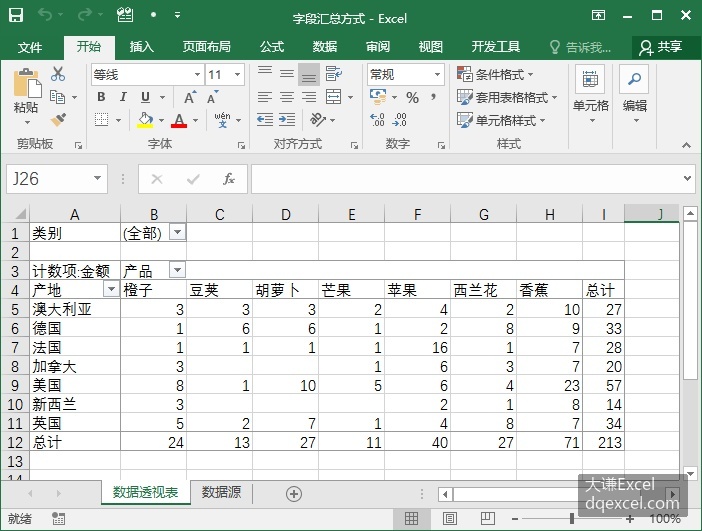Viewport: 702px width, 531px height.
Task: Switch to the 开发工具 ribbon tab
Action: (x=496, y=47)
